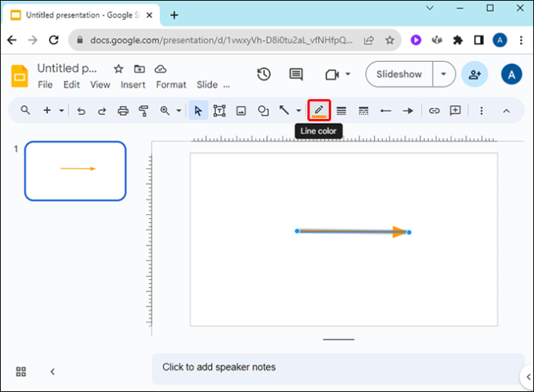Image resolution: width=534 pixels, height=392 pixels.
Task: Open Line color picker
Action: point(319,111)
